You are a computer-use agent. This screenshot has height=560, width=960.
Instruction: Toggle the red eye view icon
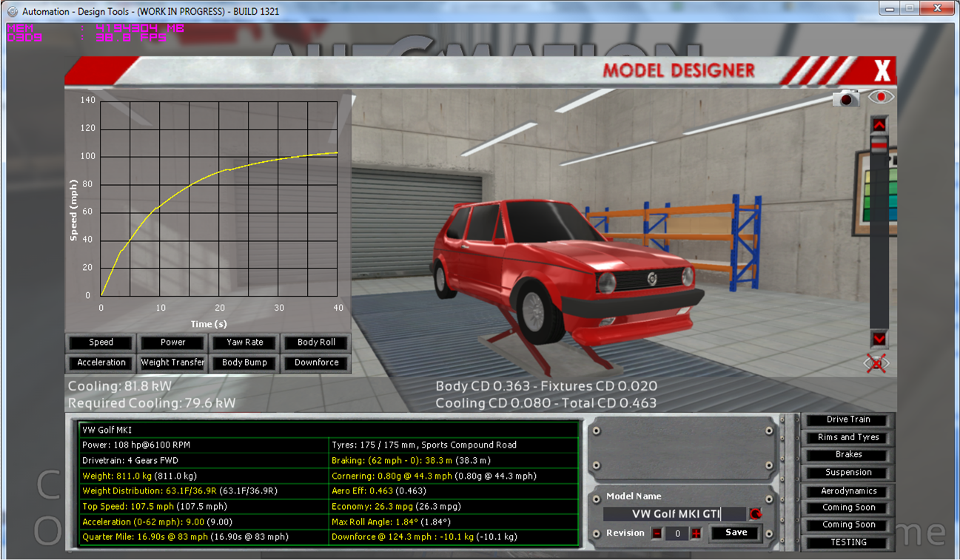pos(880,97)
